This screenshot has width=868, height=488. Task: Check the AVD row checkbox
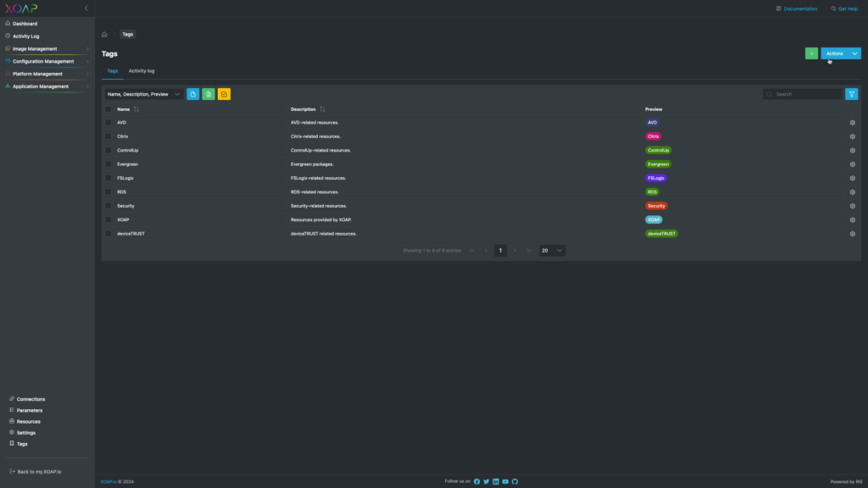pyautogui.click(x=108, y=123)
